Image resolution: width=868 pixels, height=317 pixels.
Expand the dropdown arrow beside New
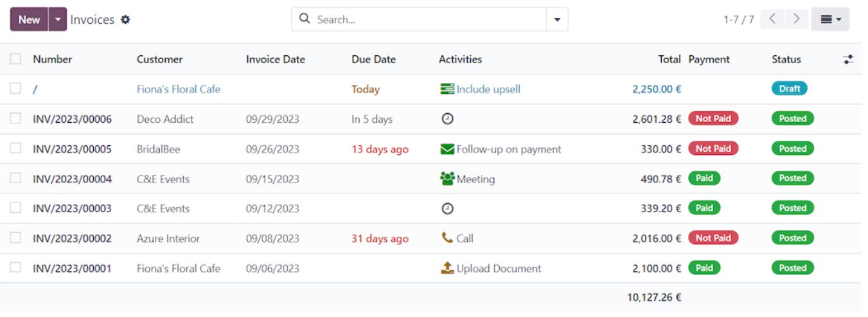(x=58, y=19)
